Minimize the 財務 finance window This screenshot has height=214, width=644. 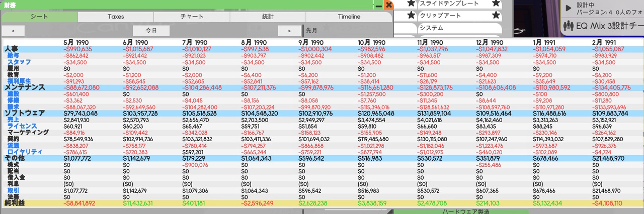379,5
